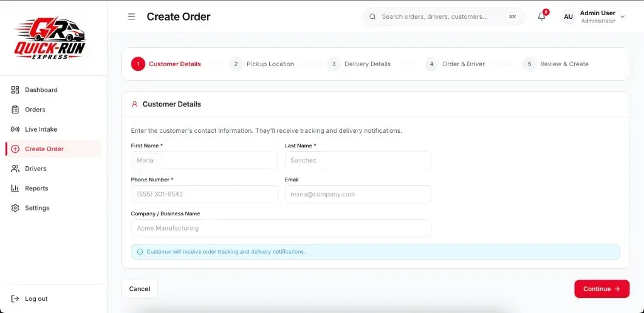This screenshot has width=644, height=313.
Task: Click the Drivers people icon
Action: [x=15, y=169]
